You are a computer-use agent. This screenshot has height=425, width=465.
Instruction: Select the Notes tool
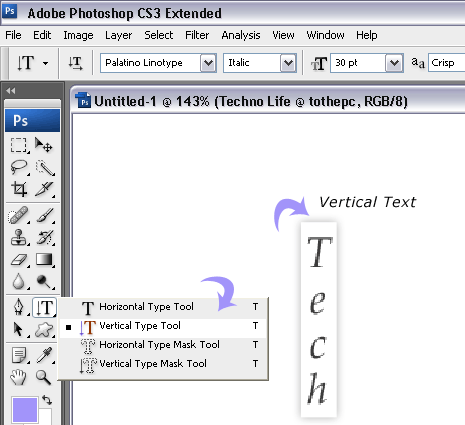[19, 355]
